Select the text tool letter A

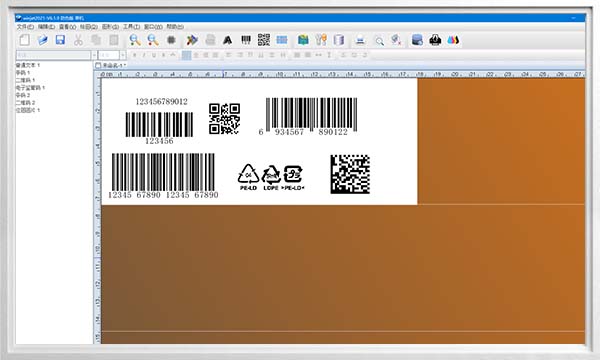(227, 40)
